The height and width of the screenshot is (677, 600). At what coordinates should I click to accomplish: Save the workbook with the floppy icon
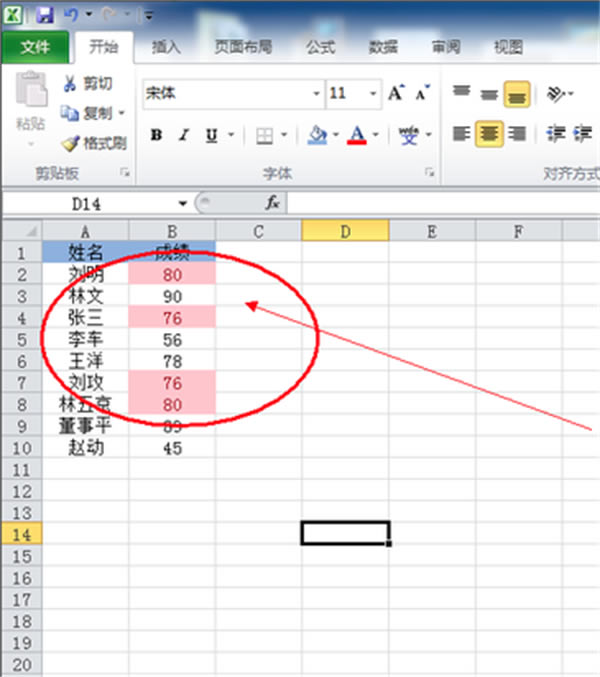pyautogui.click(x=44, y=15)
